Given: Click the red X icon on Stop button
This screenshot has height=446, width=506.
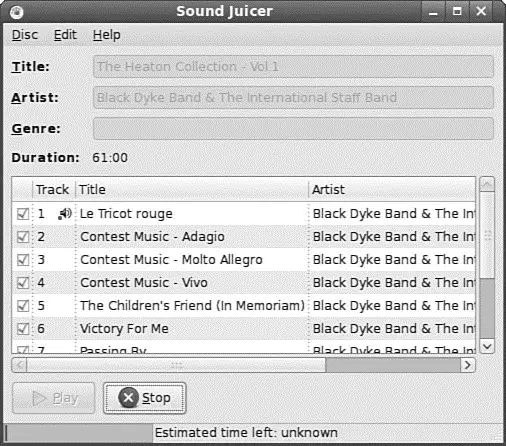Looking at the screenshot, I should click(x=128, y=397).
